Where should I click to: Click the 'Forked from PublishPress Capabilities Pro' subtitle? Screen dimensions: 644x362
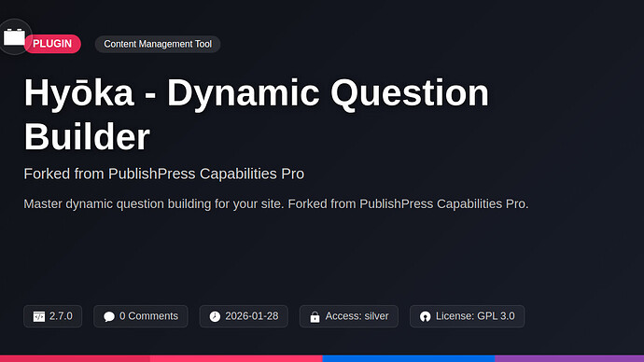(164, 174)
